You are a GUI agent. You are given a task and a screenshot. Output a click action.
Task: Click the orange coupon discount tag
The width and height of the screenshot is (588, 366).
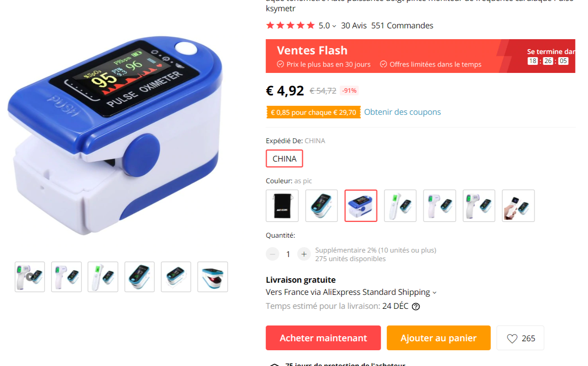coord(314,112)
